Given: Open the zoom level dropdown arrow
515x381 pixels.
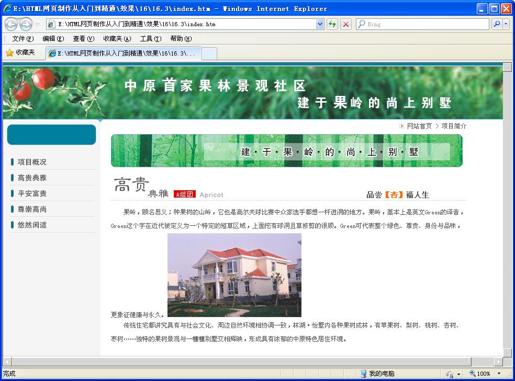Looking at the screenshot, I should click(x=499, y=373).
